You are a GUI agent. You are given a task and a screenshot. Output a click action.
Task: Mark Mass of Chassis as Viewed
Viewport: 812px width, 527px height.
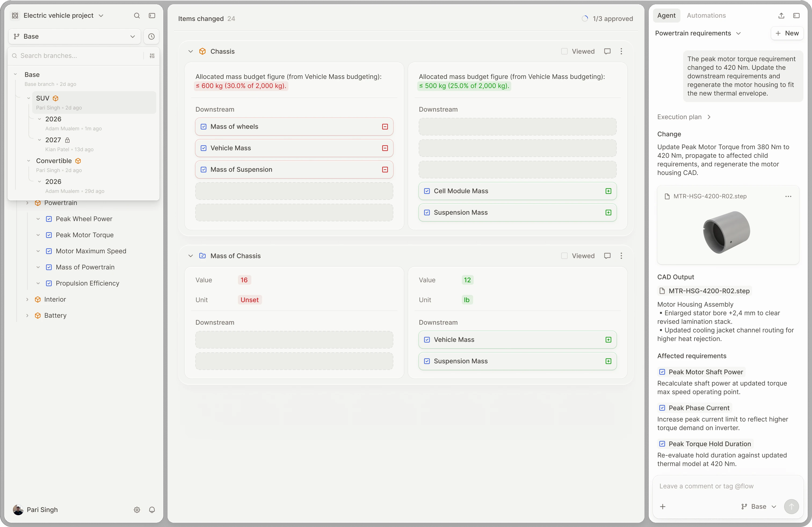564,256
